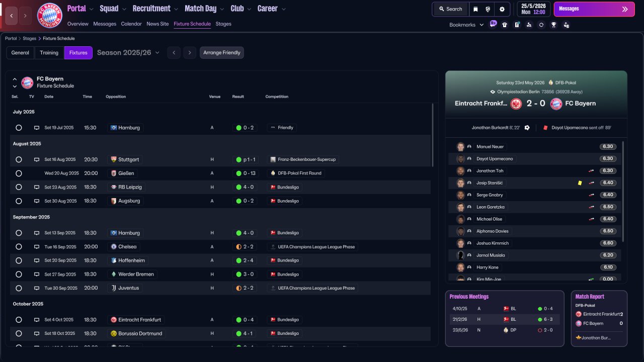This screenshot has width=644, height=362.
Task: Click the Arrange Friendly button
Action: coord(222,53)
